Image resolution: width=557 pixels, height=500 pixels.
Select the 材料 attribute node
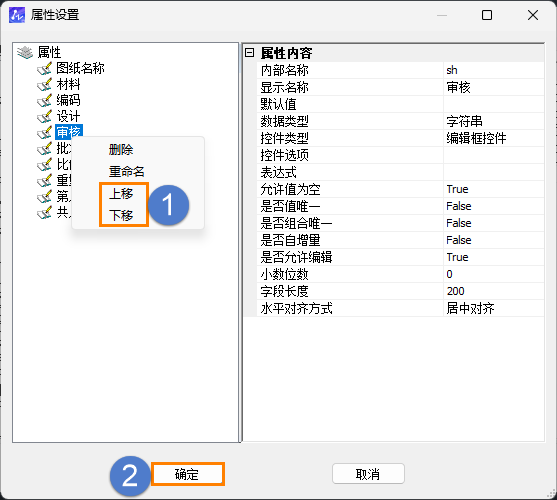pyautogui.click(x=68, y=85)
